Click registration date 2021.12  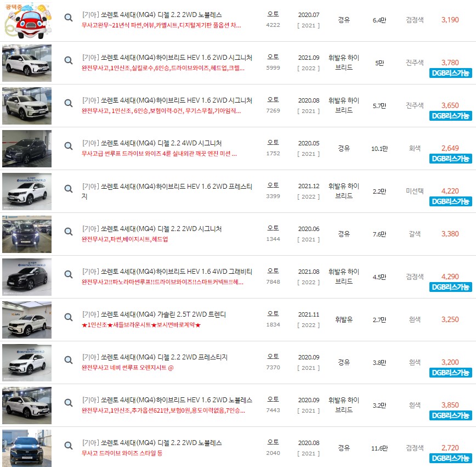coord(309,186)
